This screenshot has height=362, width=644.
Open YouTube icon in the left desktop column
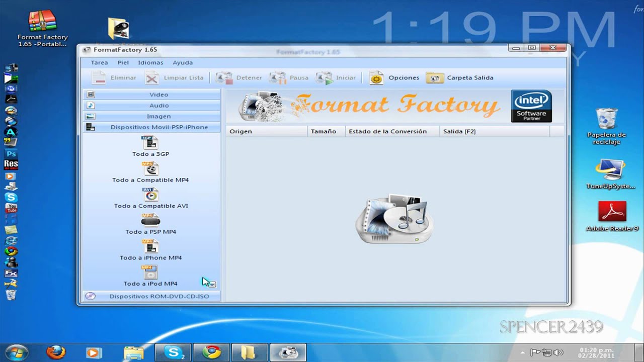11,208
